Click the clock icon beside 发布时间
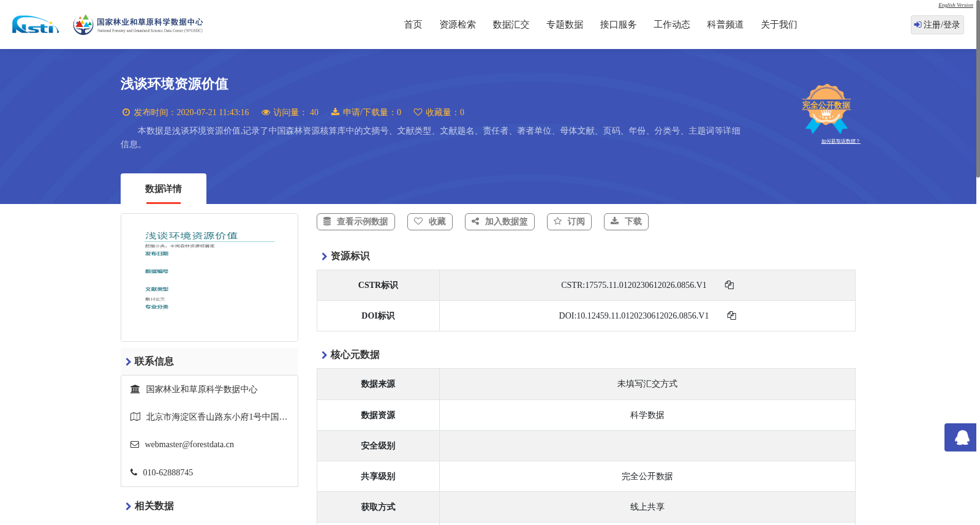 (x=126, y=112)
